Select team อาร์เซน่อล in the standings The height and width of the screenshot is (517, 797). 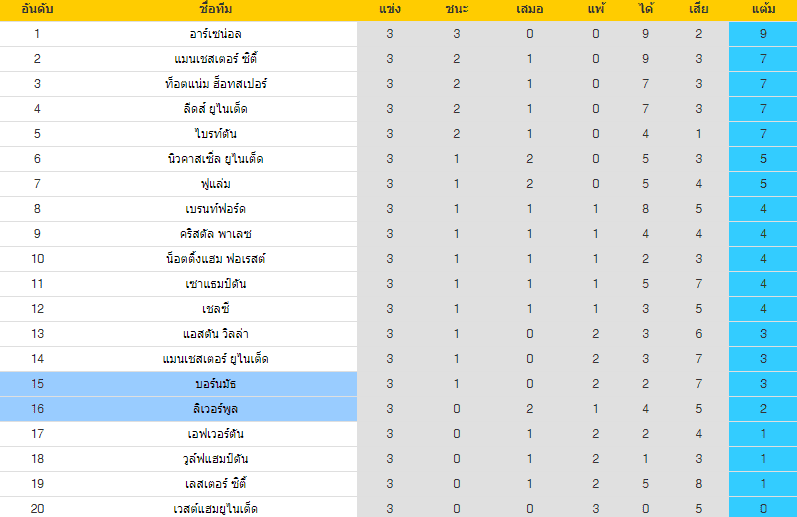(216, 34)
